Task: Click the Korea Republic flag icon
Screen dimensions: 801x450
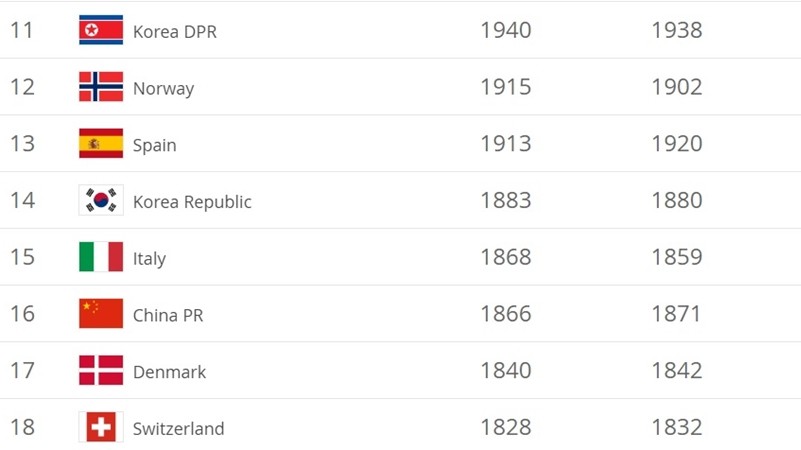Action: click(x=101, y=201)
